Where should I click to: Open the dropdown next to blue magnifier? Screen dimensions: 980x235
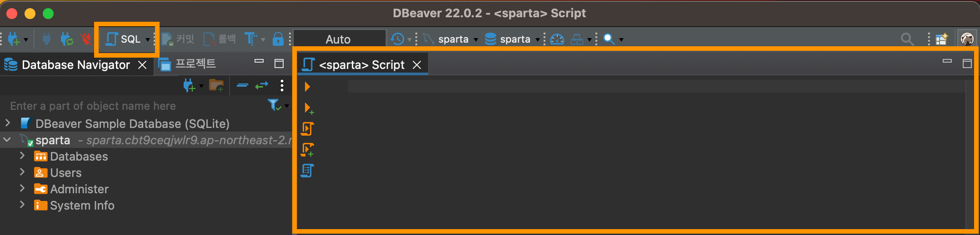tap(621, 40)
